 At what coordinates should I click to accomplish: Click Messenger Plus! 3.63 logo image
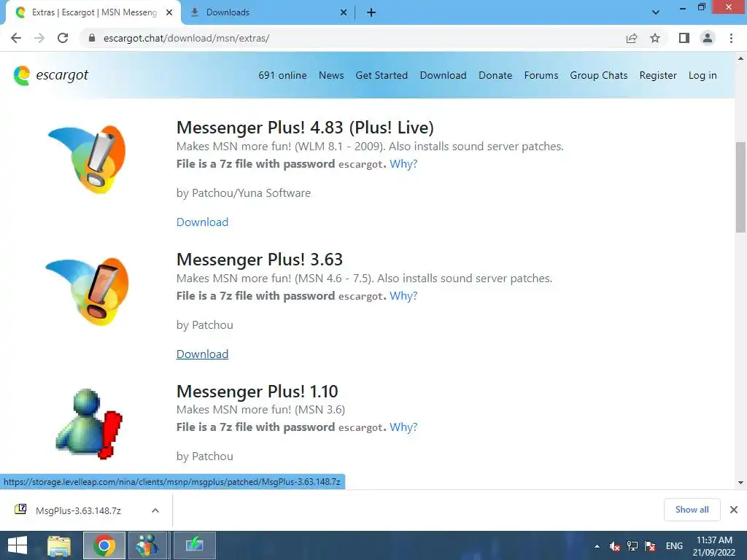[88, 291]
